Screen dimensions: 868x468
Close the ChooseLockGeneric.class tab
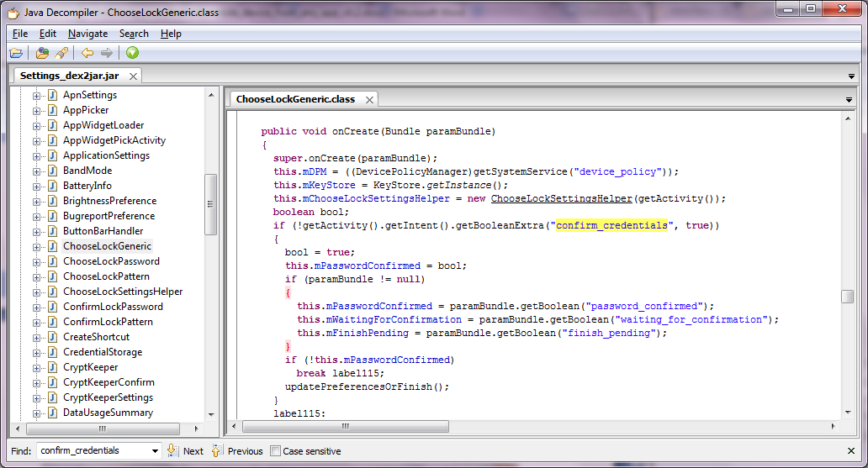tap(369, 100)
